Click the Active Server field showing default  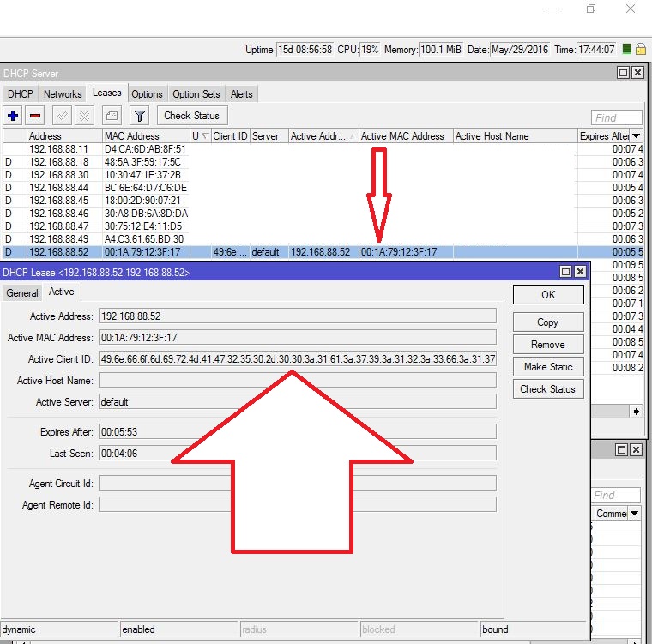(x=298, y=401)
